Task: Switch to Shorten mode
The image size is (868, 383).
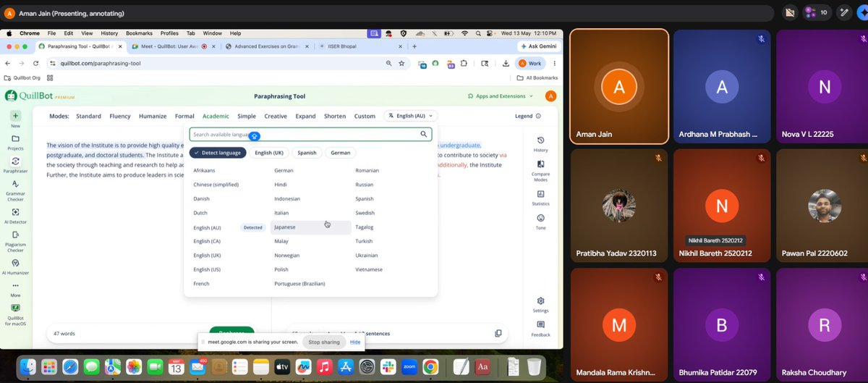Action: pos(334,116)
